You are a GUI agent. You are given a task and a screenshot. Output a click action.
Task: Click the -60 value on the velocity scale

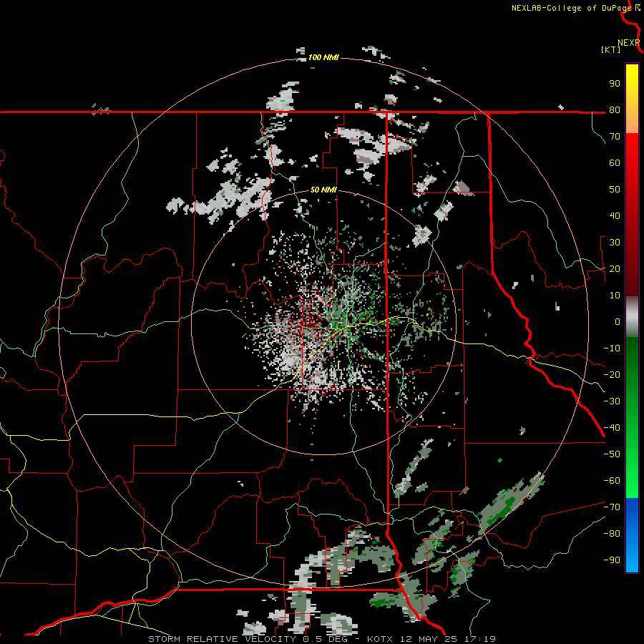[612, 481]
